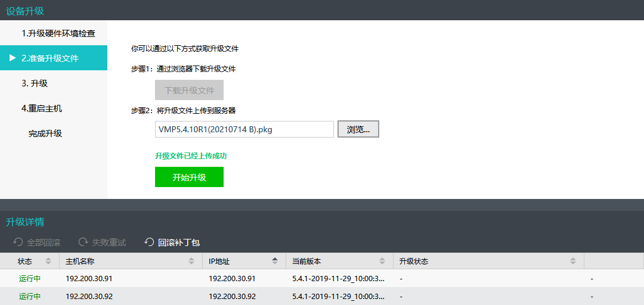Sort by 状态 column sort arrows
The width and height of the screenshot is (644, 305).
48,262
